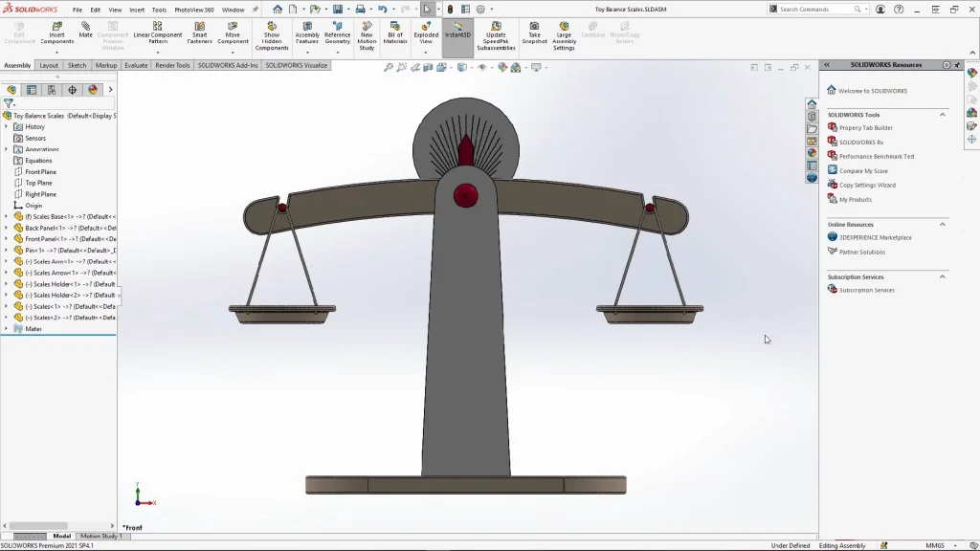Screen dimensions: 980x551
Task: Click Bill of Materials in the ribbon
Action: (395, 33)
